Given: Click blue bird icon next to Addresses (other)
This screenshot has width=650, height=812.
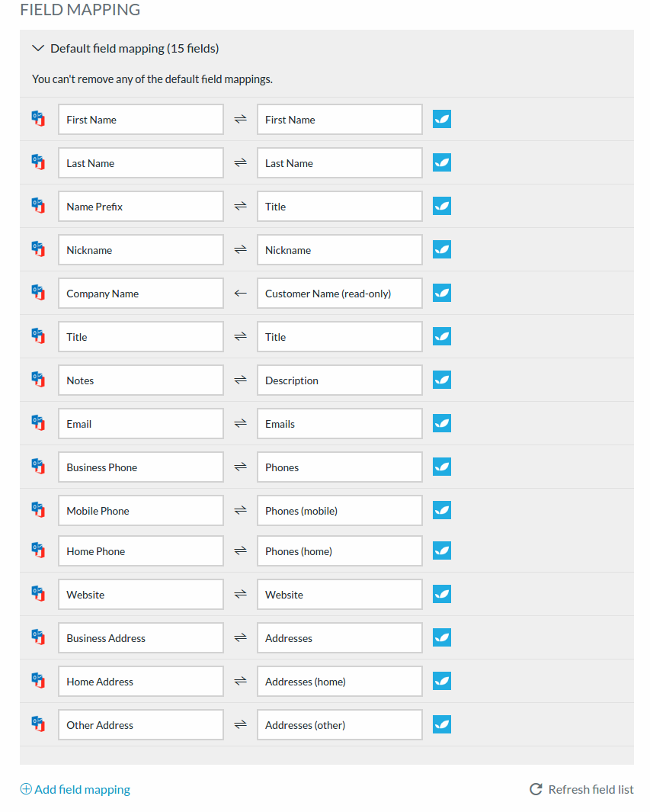Looking at the screenshot, I should click(x=442, y=724).
